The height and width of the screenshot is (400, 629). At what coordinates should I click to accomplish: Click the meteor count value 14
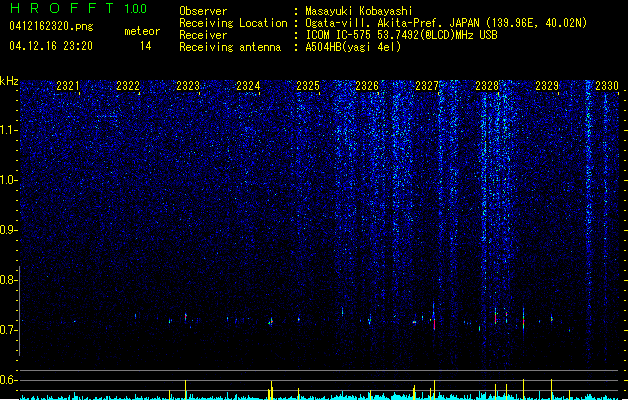[x=146, y=46]
